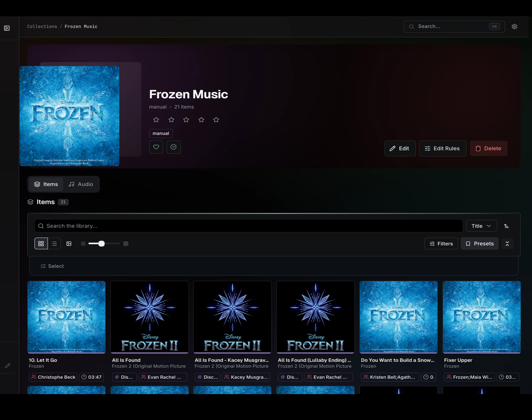The width and height of the screenshot is (532, 420).
Task: Delete the Frozen Music collection
Action: click(488, 148)
